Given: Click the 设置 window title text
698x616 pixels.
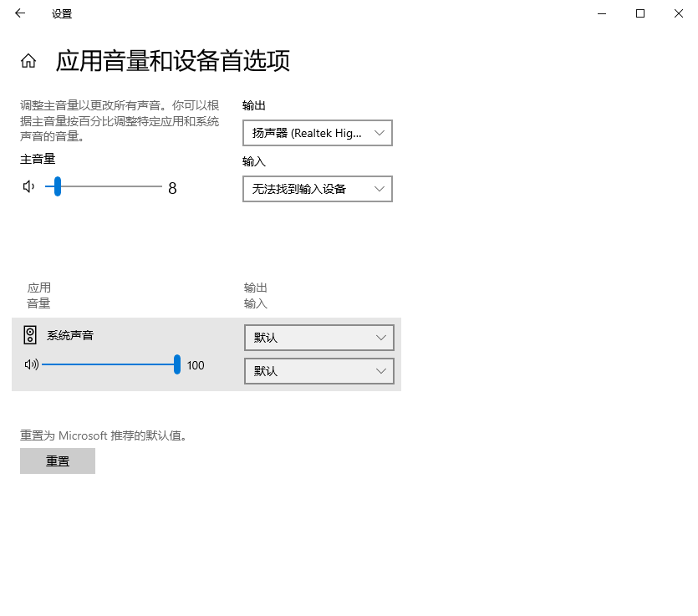Looking at the screenshot, I should 62,14.
